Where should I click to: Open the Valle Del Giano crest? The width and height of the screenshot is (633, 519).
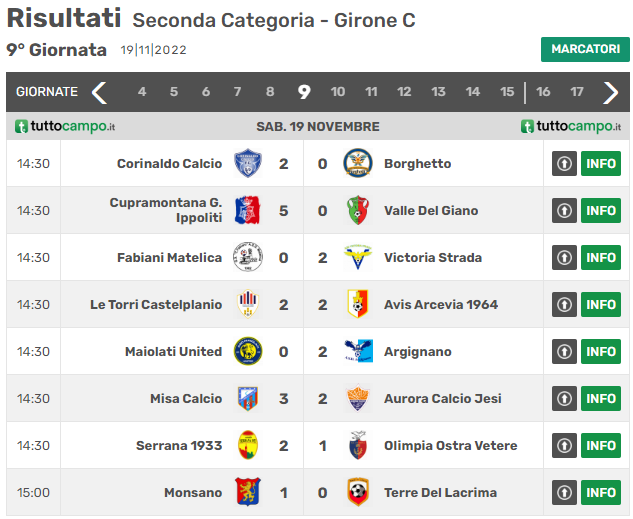coord(358,210)
